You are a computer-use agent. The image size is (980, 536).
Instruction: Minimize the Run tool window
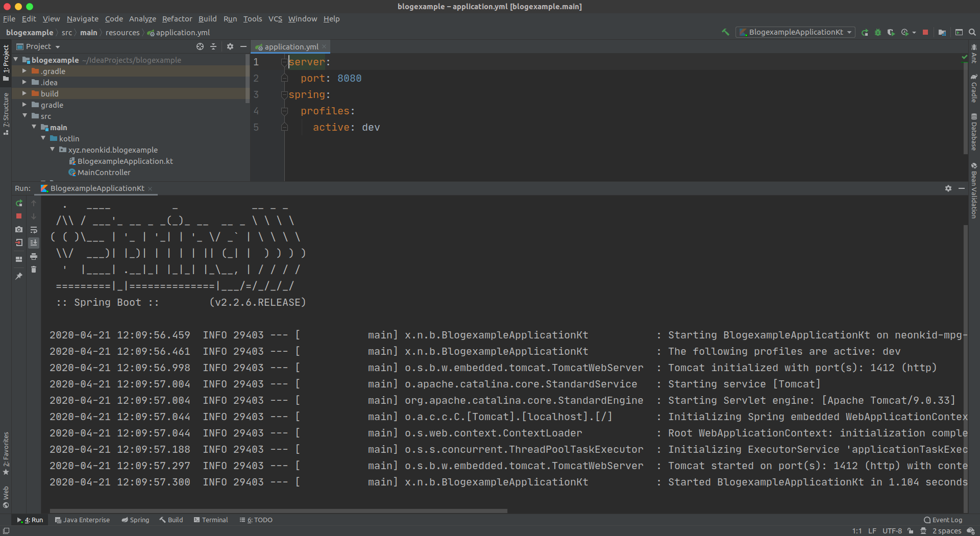tap(962, 188)
